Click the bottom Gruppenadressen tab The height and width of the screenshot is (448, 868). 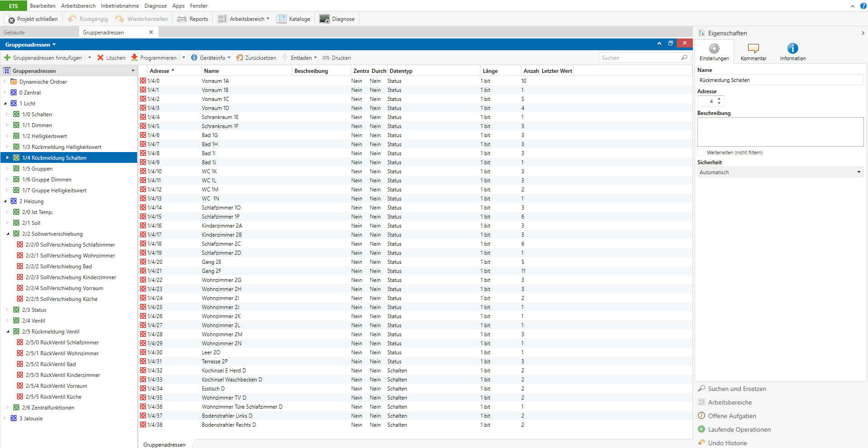tap(164, 444)
